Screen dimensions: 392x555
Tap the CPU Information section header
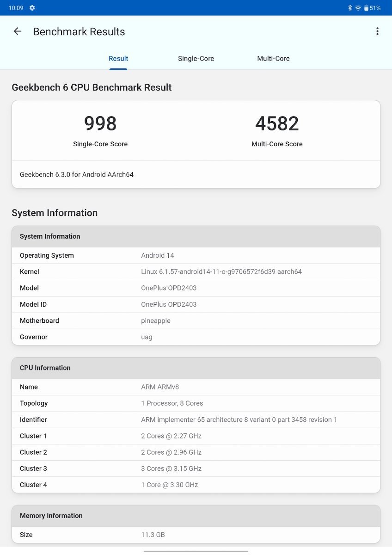point(196,368)
